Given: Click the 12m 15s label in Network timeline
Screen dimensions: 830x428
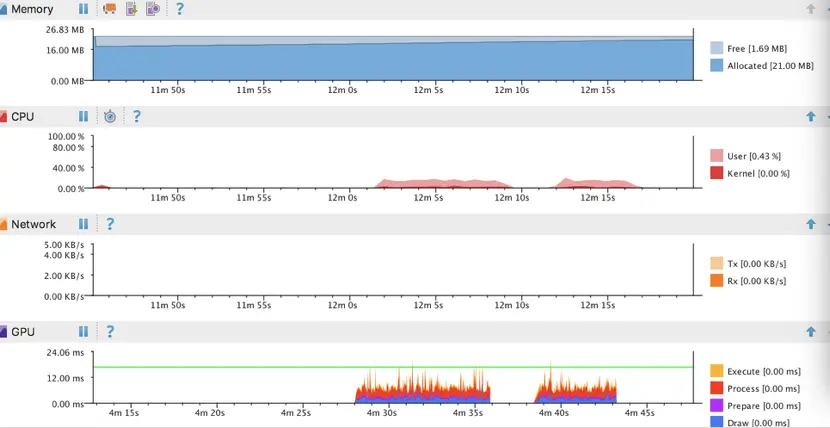Looking at the screenshot, I should [598, 306].
